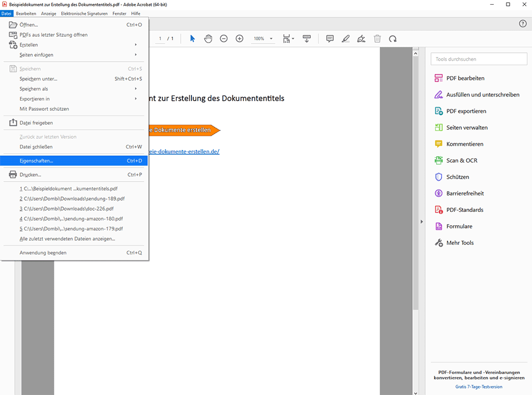The image size is (532, 395).
Task: Open the Scan & OCR tool
Action: [x=456, y=161]
